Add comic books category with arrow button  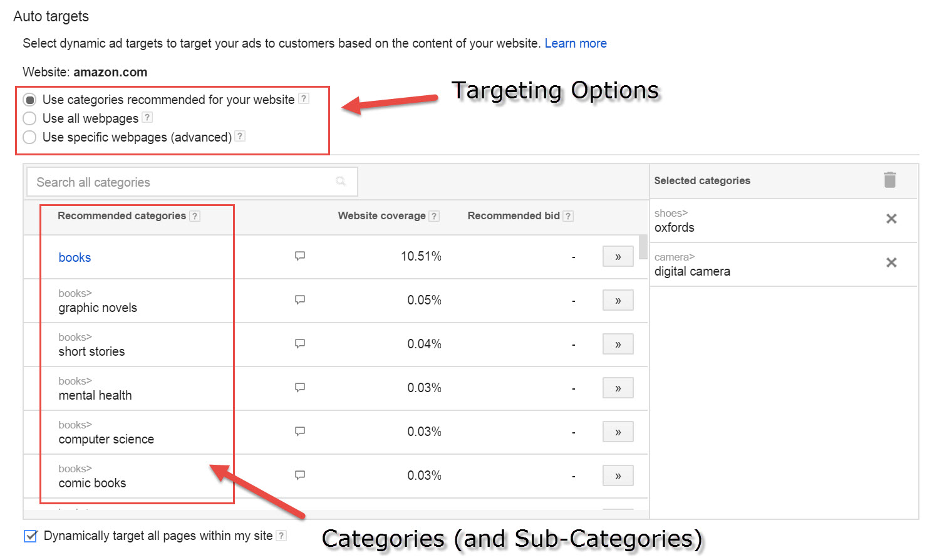tap(618, 476)
